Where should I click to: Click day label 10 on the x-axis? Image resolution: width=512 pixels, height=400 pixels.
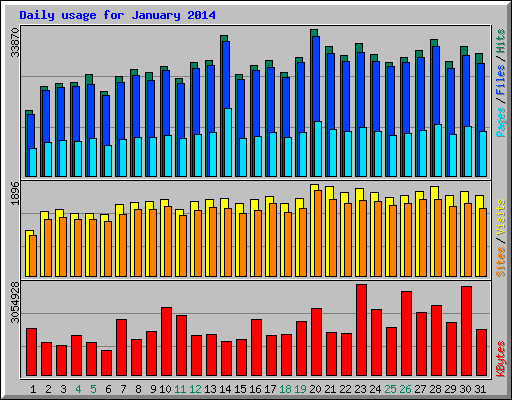(165, 389)
